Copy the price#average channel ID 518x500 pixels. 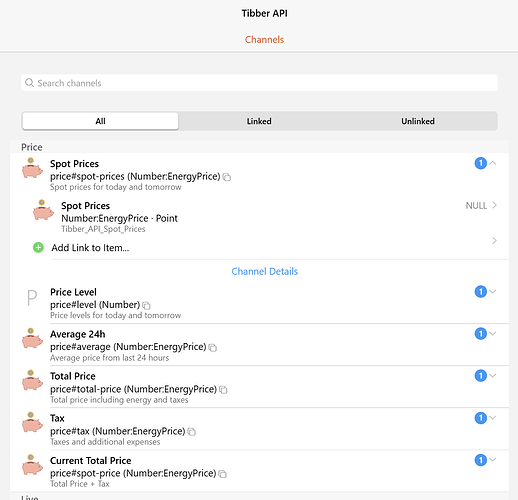pos(213,348)
